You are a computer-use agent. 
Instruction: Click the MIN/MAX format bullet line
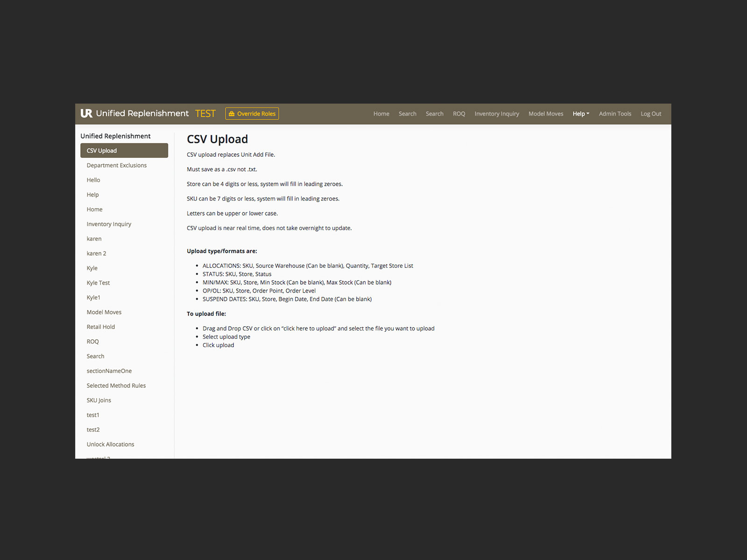[x=297, y=283]
